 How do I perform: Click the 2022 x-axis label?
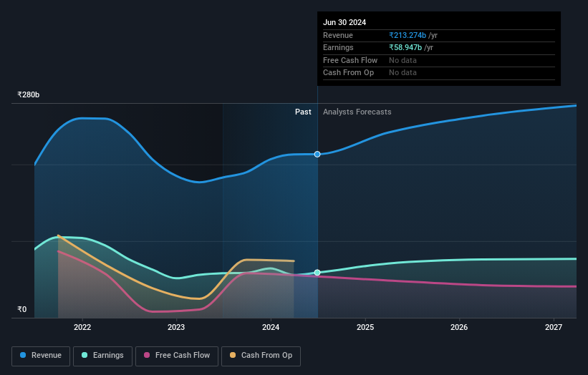click(x=82, y=328)
